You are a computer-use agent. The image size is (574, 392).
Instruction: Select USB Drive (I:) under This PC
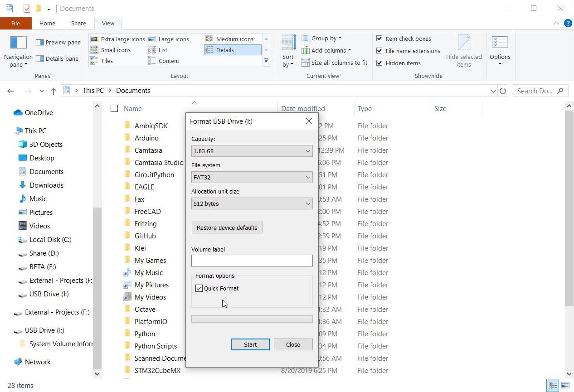click(x=49, y=294)
